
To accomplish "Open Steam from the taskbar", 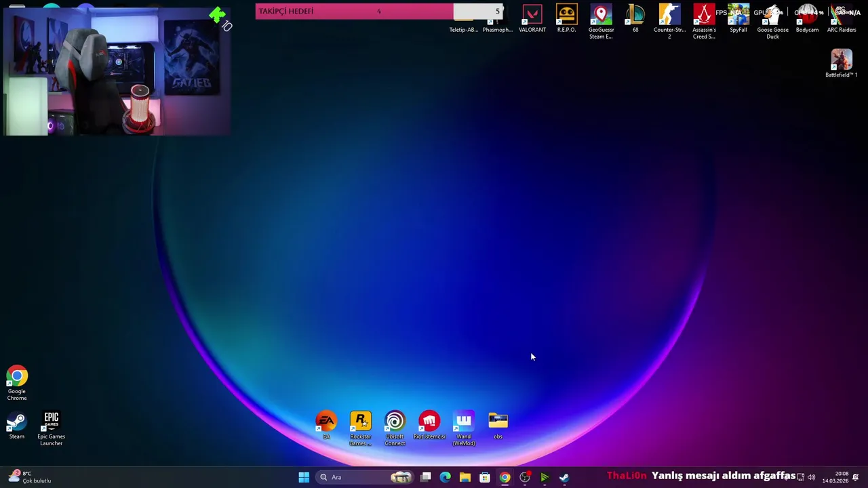I will (564, 477).
